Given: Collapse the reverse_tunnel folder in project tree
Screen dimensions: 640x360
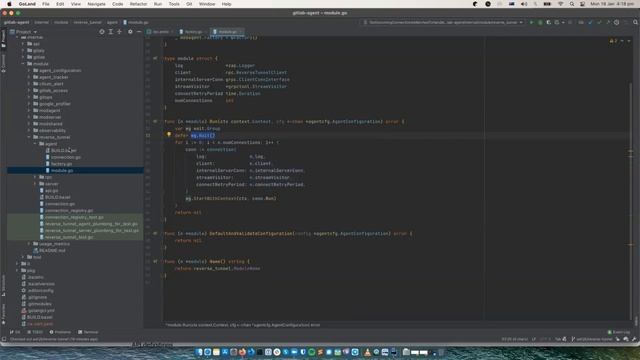Looking at the screenshot, I should click(29, 137).
